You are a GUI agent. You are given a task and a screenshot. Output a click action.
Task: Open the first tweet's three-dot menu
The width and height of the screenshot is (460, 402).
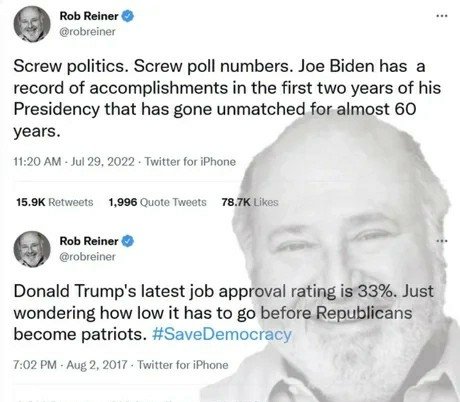coord(442,15)
